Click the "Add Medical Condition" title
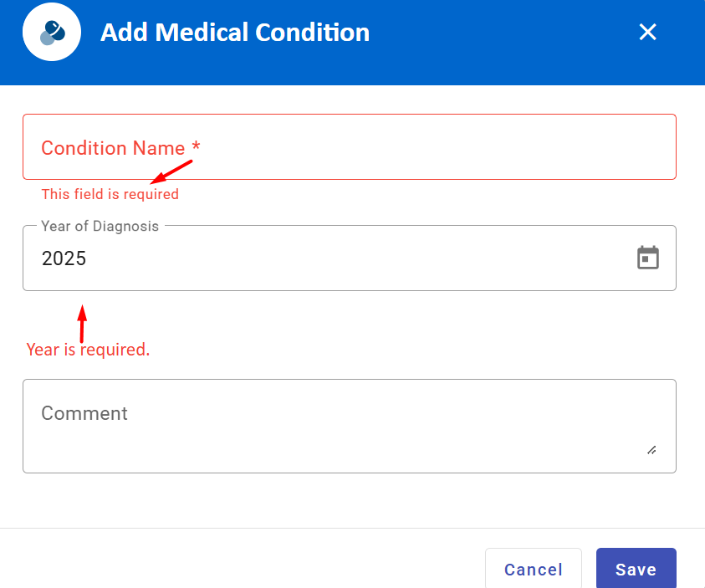Viewport: 705px width, 588px height. pos(235,33)
